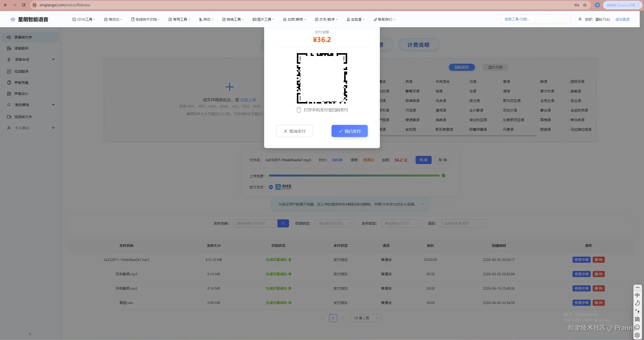Click the 视频转文字 camera icon in the sidebar
This screenshot has height=340, width=644.
coord(9,117)
